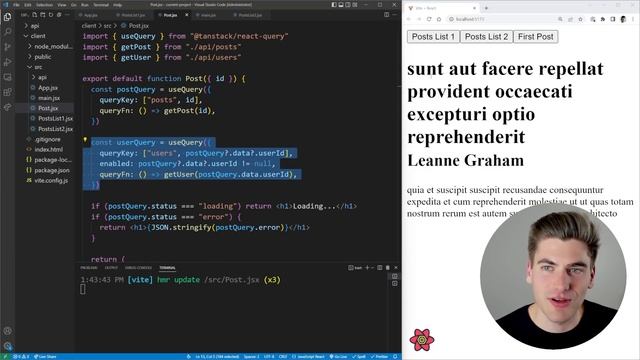Screen dimensions: 640x360
Task: Click Collapse Folders icon in explorer header
Action: (x=59, y=15)
